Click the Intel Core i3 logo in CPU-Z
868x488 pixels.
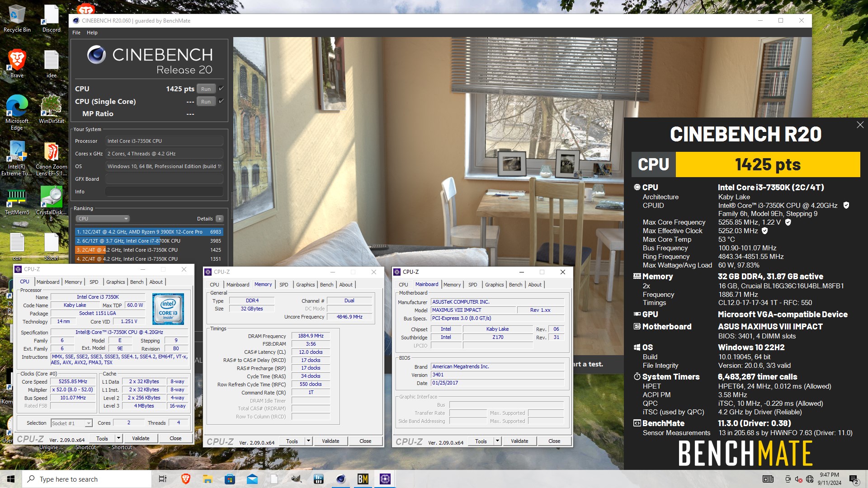coord(168,309)
